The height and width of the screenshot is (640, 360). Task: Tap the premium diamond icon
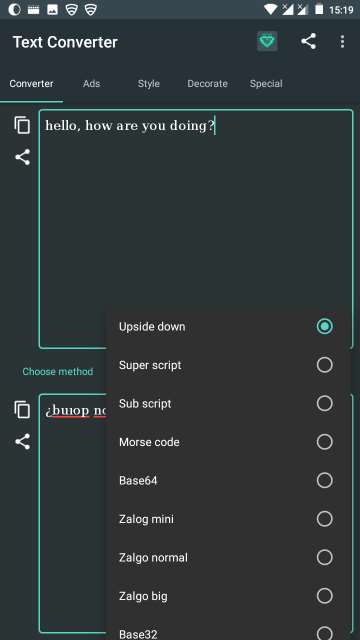(267, 42)
